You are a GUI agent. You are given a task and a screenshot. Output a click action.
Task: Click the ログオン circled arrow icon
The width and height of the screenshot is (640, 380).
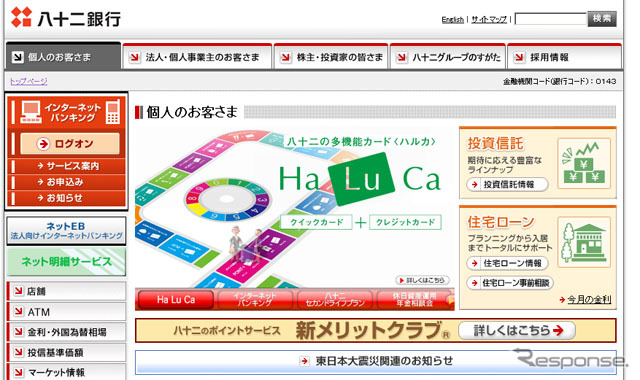pyautogui.click(x=43, y=144)
